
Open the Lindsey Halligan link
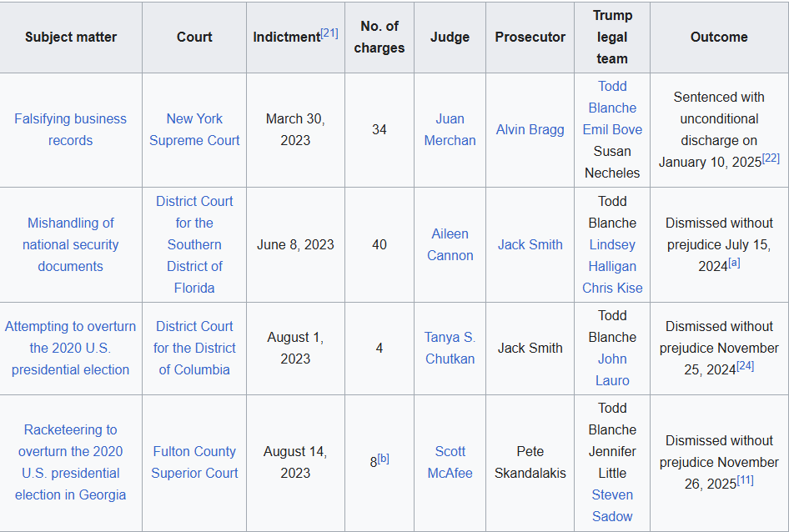(x=612, y=255)
